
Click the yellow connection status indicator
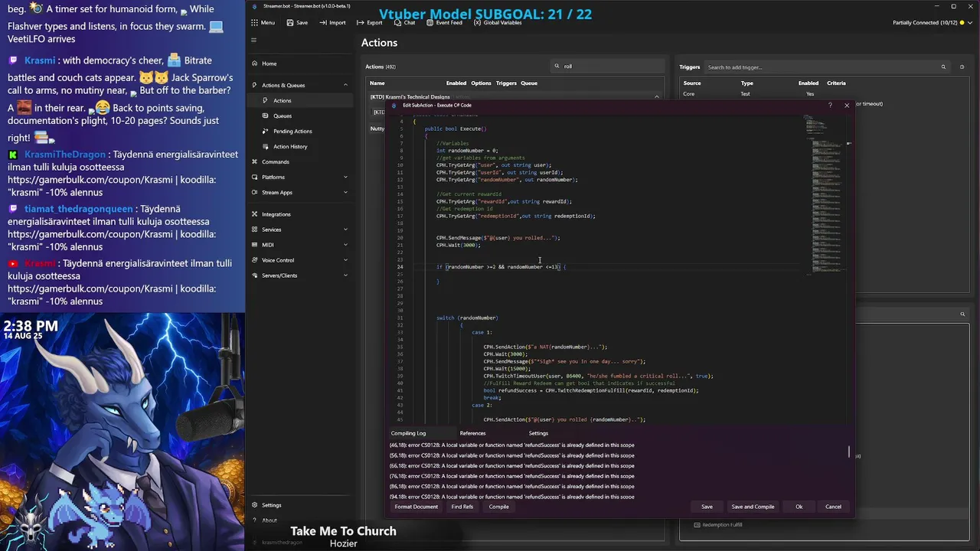(x=962, y=23)
